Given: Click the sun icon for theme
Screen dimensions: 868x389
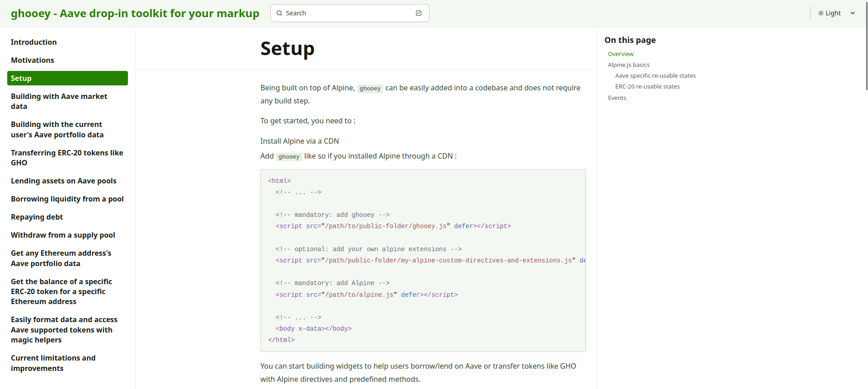Looking at the screenshot, I should (x=821, y=13).
